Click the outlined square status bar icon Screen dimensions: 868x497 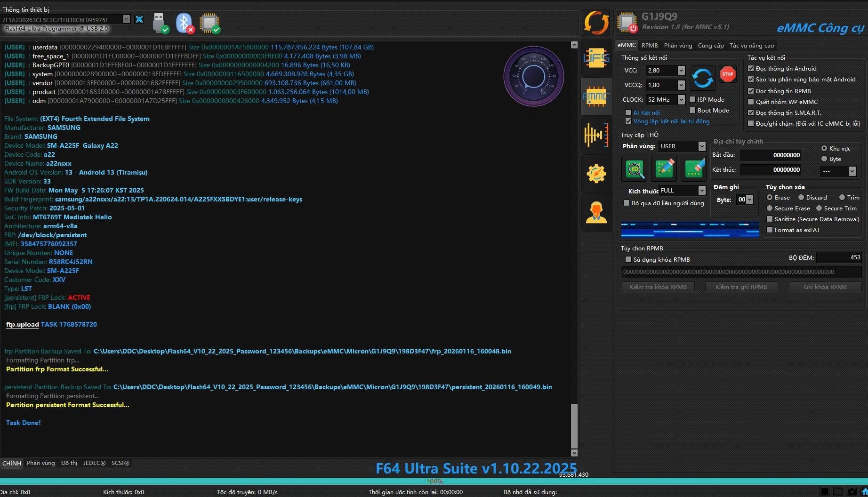click(838, 492)
